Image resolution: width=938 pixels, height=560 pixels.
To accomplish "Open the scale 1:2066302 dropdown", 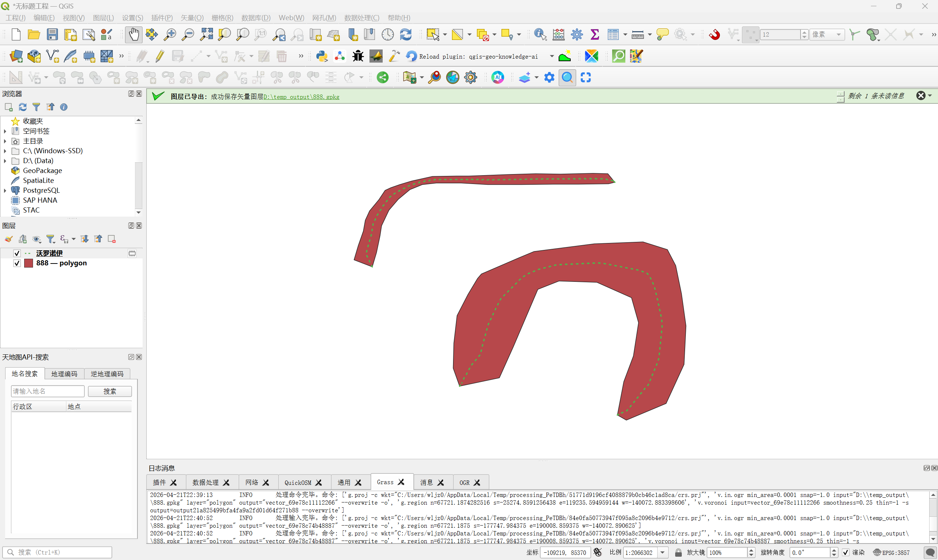I will pos(663,552).
